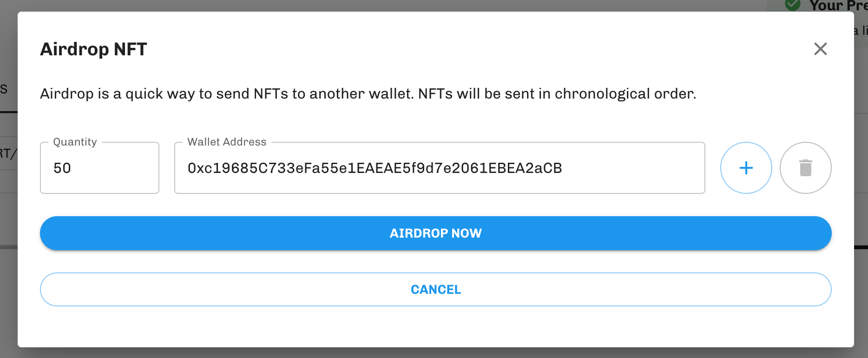Click the quantity value 50
The width and height of the screenshot is (868, 358).
pyautogui.click(x=62, y=168)
